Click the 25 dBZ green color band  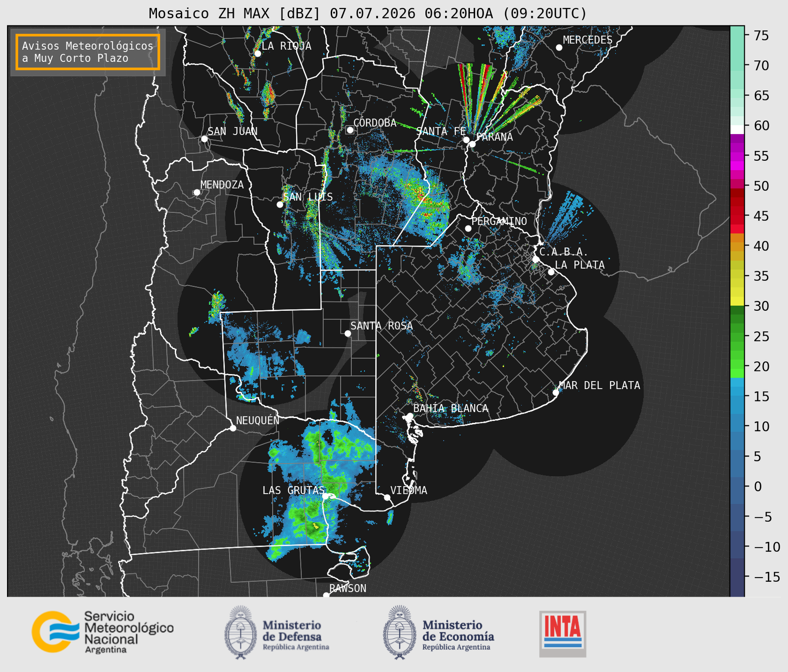click(737, 336)
